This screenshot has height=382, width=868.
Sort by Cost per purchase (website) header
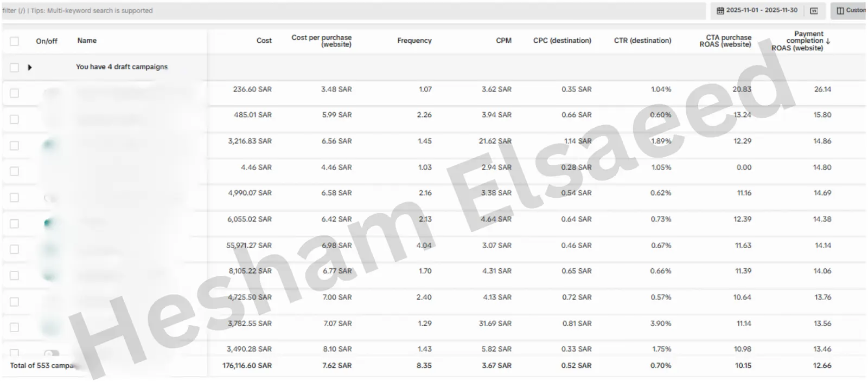(322, 41)
